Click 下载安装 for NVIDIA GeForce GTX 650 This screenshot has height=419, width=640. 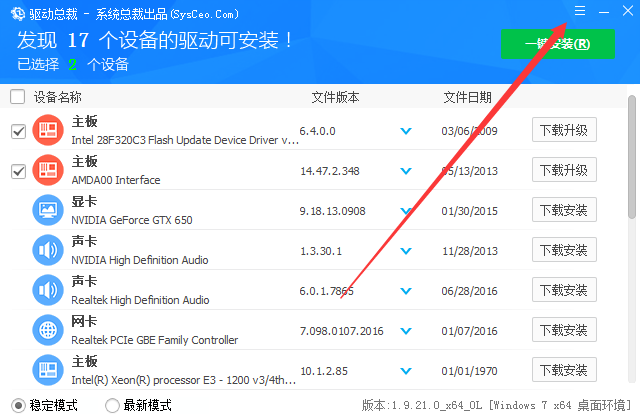coord(563,210)
